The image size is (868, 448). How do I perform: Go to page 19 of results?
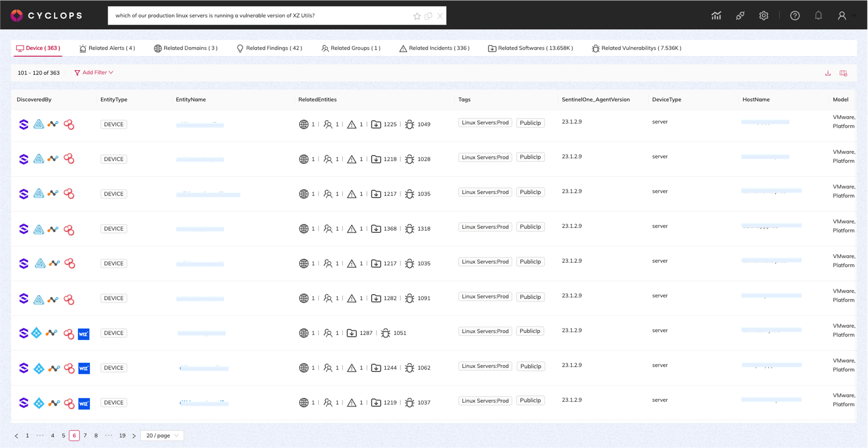pyautogui.click(x=122, y=435)
